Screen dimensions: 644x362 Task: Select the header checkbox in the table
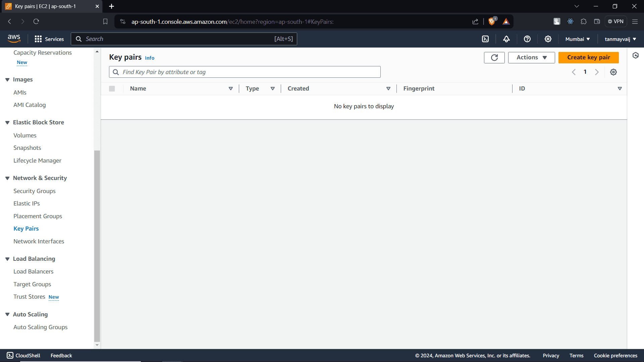tap(112, 88)
